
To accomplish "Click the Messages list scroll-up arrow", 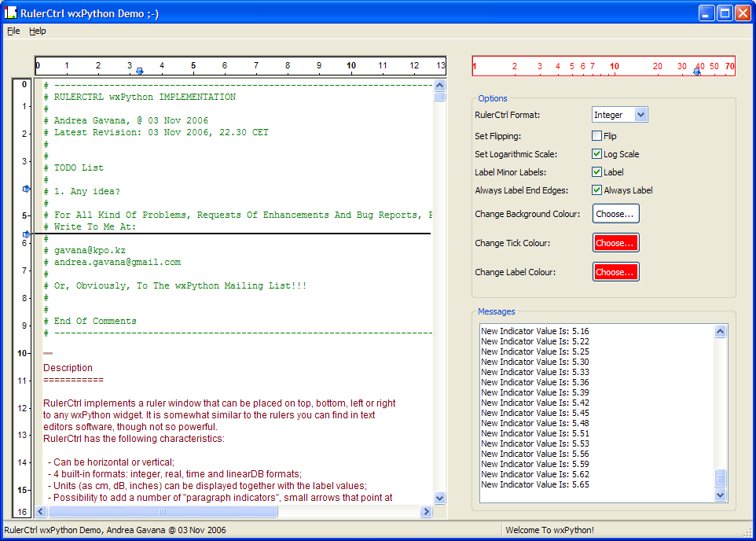I will 721,332.
